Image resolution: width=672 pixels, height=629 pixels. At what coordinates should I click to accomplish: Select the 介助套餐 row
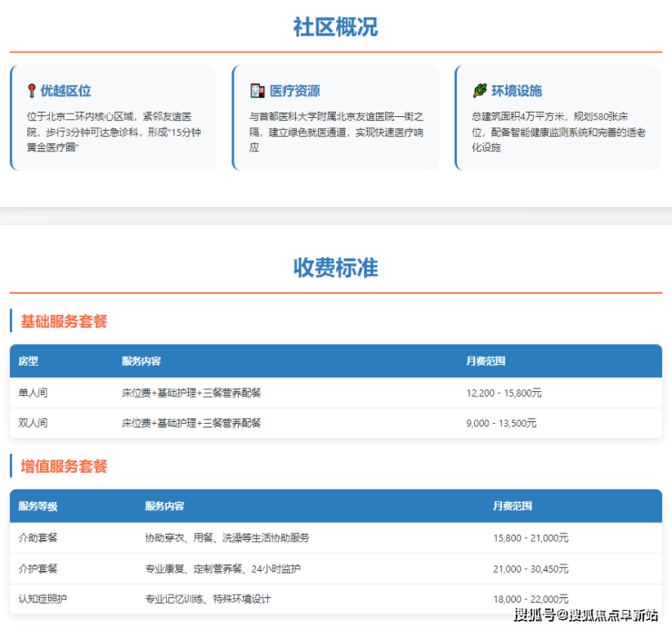335,538
